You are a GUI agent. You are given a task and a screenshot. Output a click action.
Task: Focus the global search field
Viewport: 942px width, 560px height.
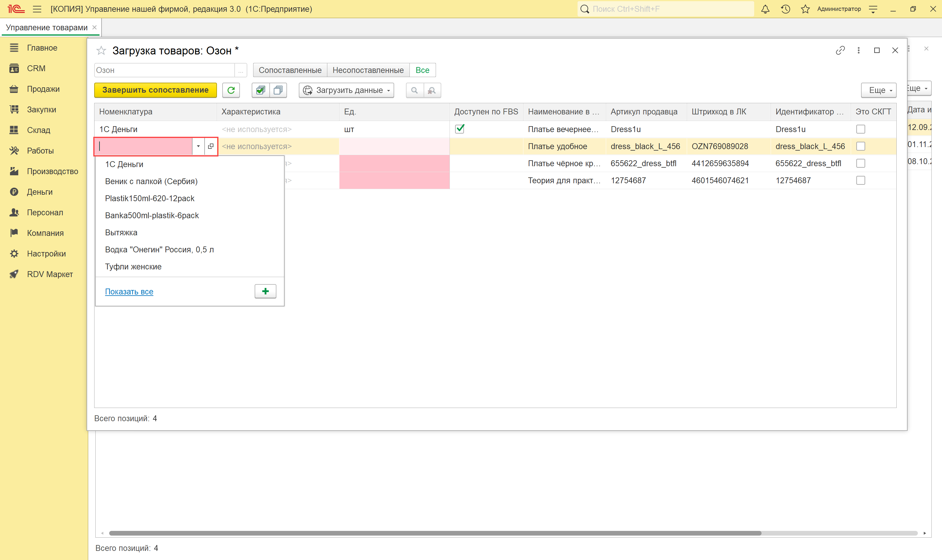click(666, 9)
